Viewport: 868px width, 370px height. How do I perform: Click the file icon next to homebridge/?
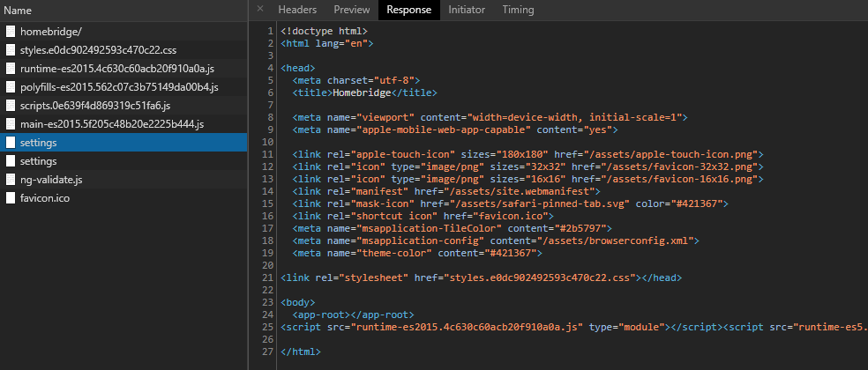(11, 32)
